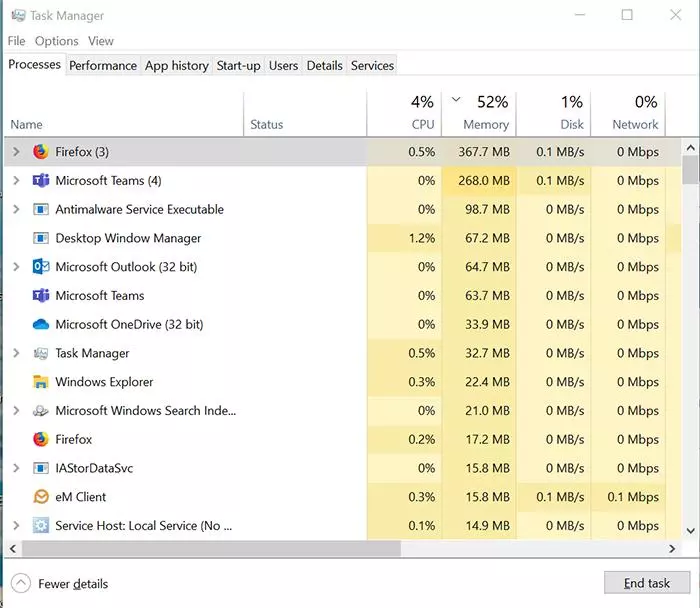Click the vertical scrollbar up arrow

(690, 147)
